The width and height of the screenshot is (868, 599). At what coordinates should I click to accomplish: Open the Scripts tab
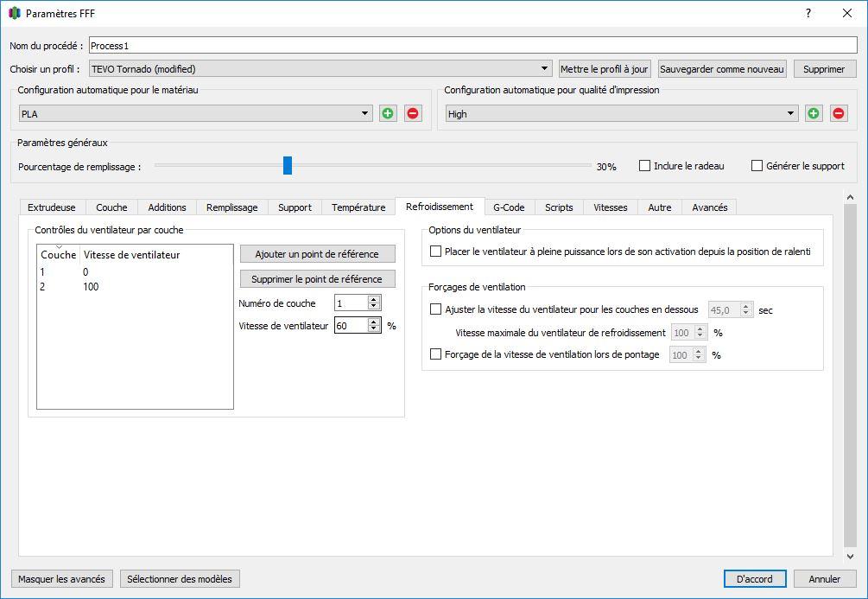[559, 207]
